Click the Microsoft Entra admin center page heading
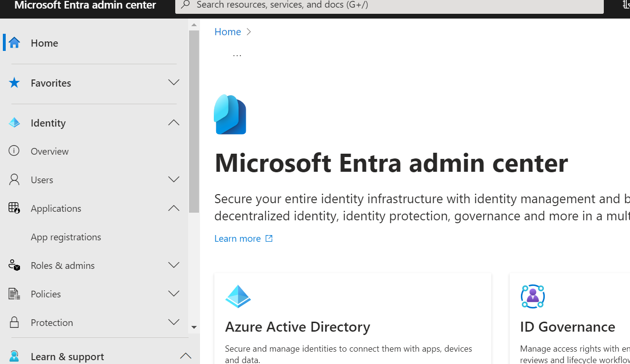Image resolution: width=630 pixels, height=364 pixels. point(391,163)
